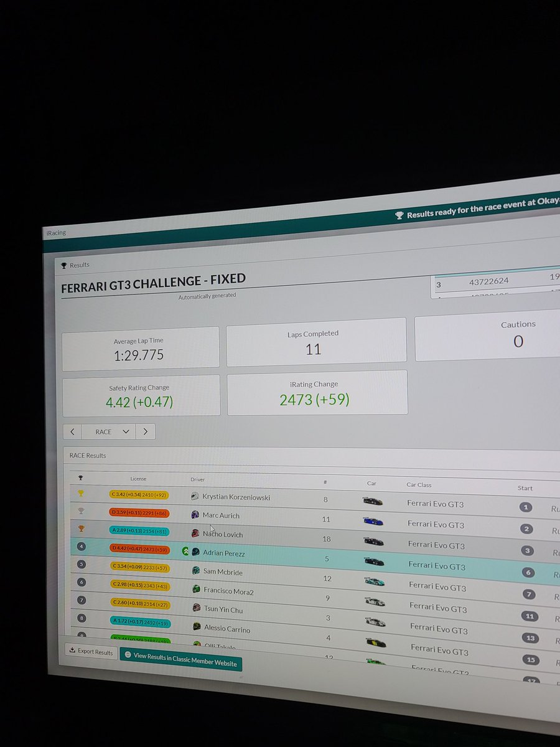Click the teal car thumbnail for car number 12
The width and height of the screenshot is (560, 747).
375,581
